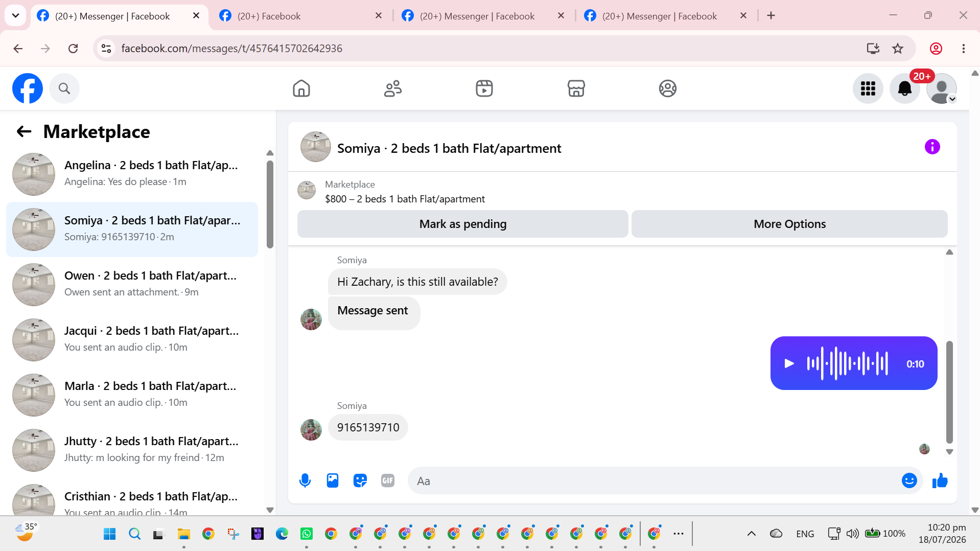
Task: Open Owen's conversation
Action: [x=132, y=284]
